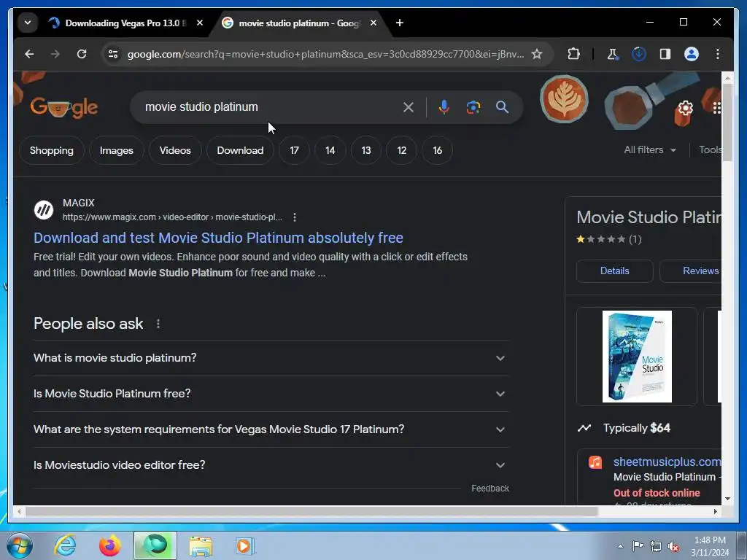Reload the current page

(82, 54)
